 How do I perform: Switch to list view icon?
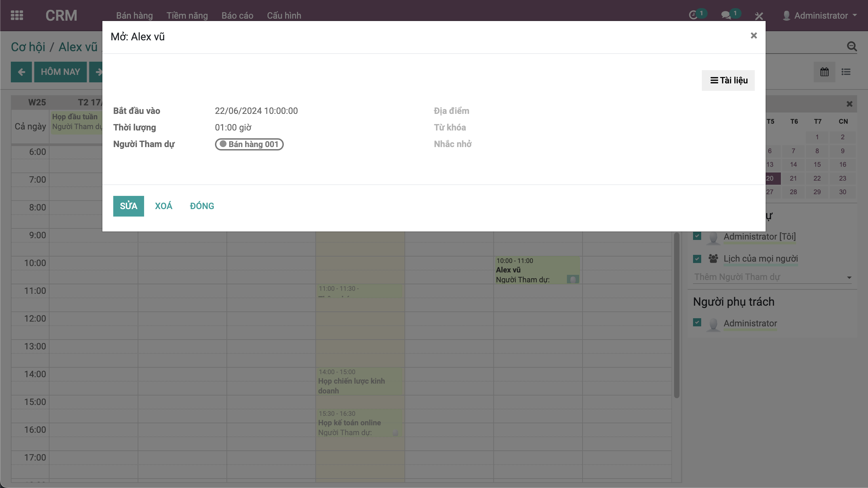pos(846,72)
